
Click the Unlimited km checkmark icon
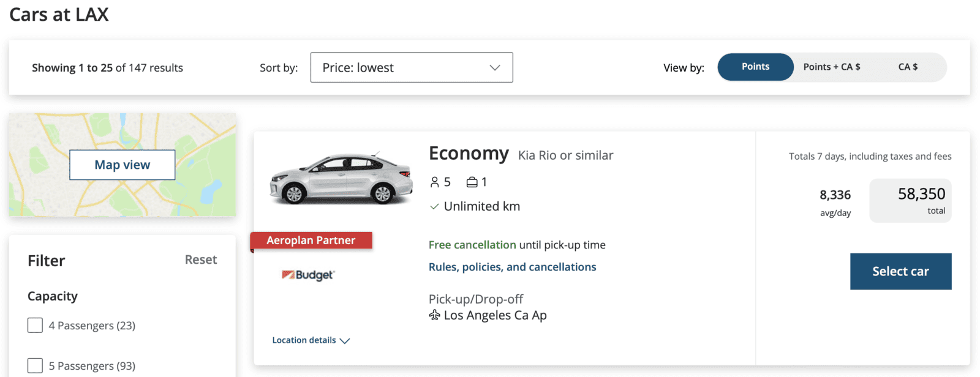[434, 207]
